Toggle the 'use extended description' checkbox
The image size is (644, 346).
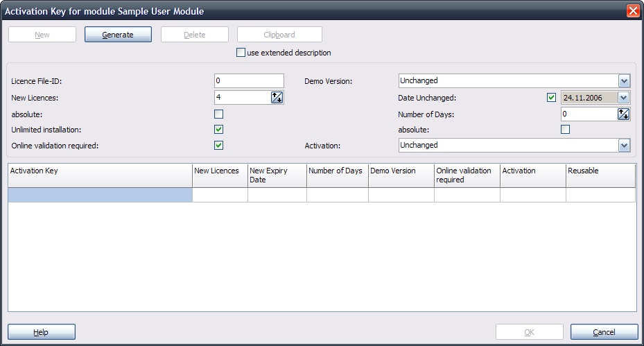(241, 53)
